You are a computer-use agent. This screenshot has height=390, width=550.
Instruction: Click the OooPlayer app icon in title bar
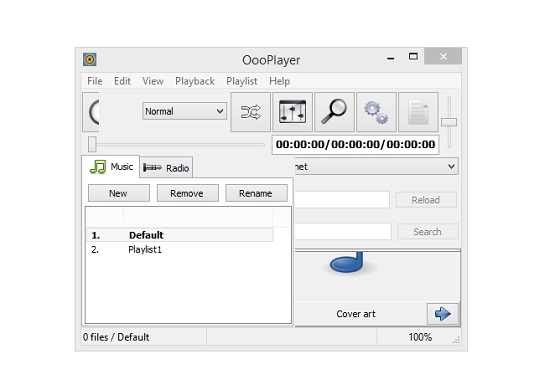90,59
